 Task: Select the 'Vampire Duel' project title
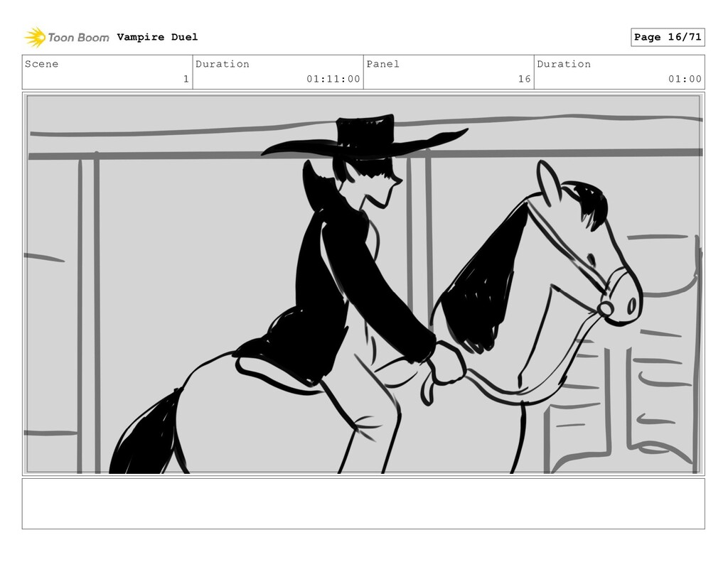(157, 37)
